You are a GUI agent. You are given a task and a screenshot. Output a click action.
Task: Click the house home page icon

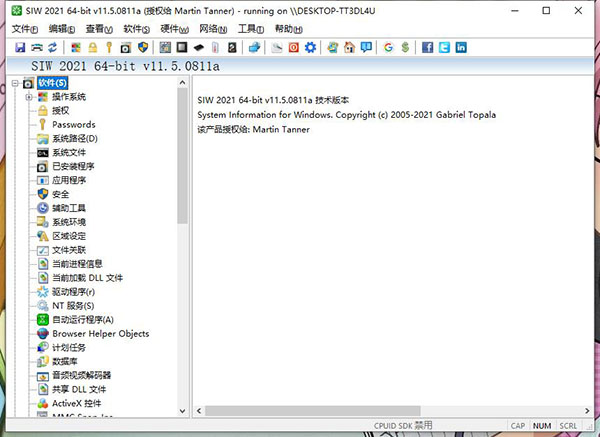click(349, 47)
